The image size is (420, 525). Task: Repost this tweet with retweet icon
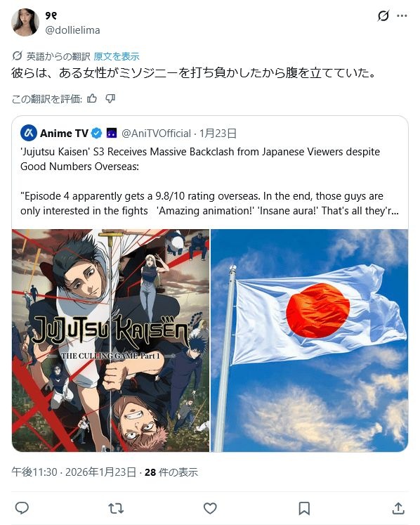click(116, 508)
